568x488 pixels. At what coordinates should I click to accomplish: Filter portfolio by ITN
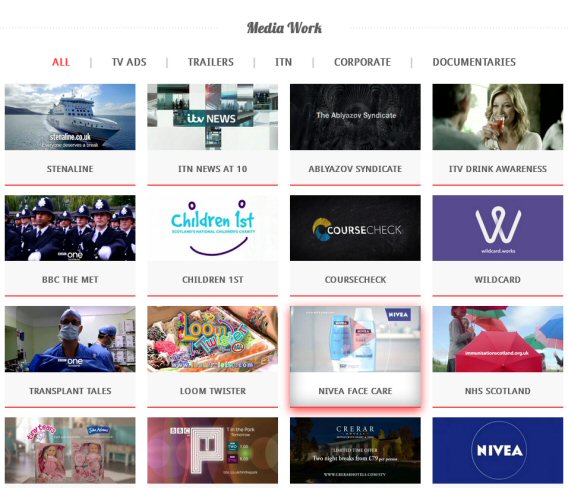283,62
